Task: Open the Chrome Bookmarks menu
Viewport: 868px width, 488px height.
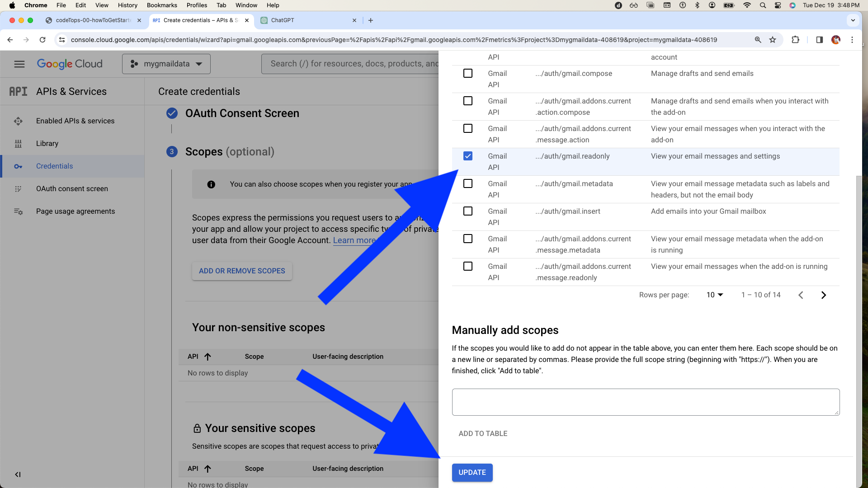Action: [162, 5]
